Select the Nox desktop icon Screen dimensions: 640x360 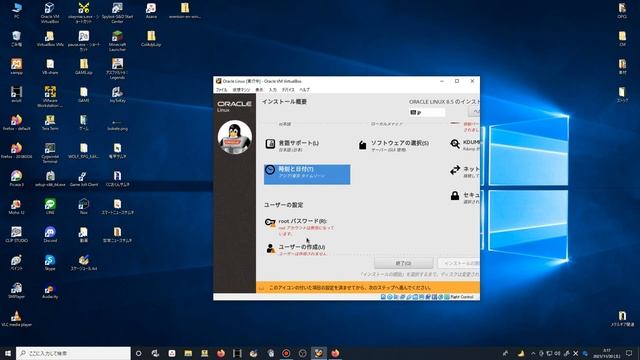point(84,207)
